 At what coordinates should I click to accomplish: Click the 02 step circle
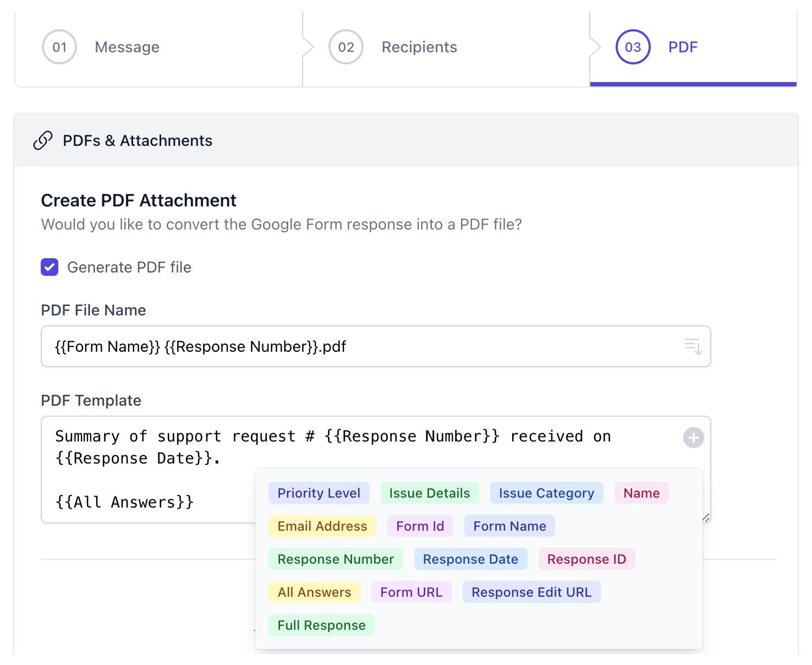tap(345, 47)
